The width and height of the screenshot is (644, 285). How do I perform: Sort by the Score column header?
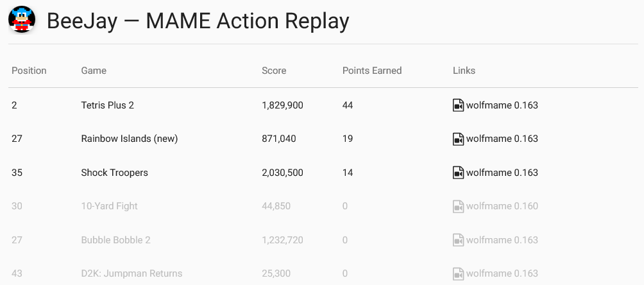click(274, 71)
